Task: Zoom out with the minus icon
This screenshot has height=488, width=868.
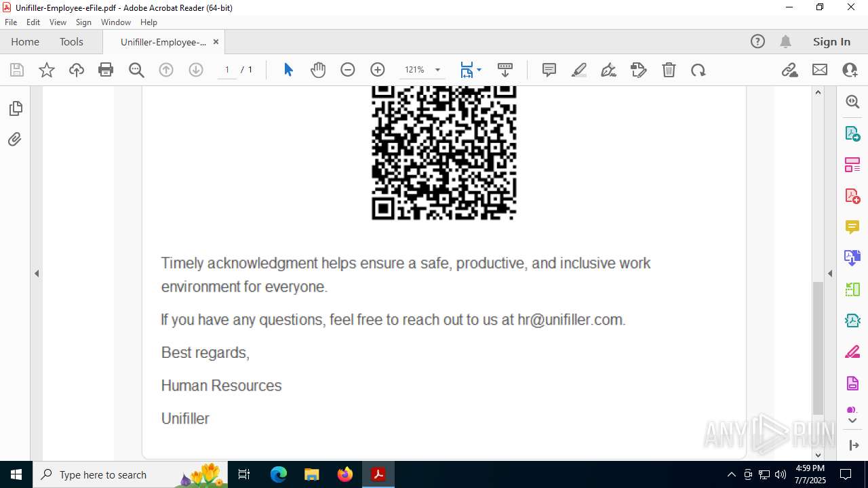Action: pyautogui.click(x=348, y=70)
